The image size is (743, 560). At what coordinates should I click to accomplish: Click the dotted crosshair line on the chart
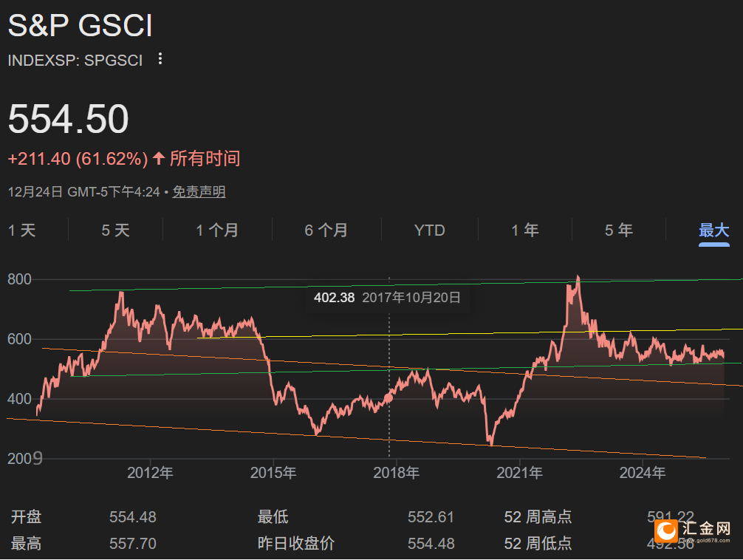pos(389,406)
